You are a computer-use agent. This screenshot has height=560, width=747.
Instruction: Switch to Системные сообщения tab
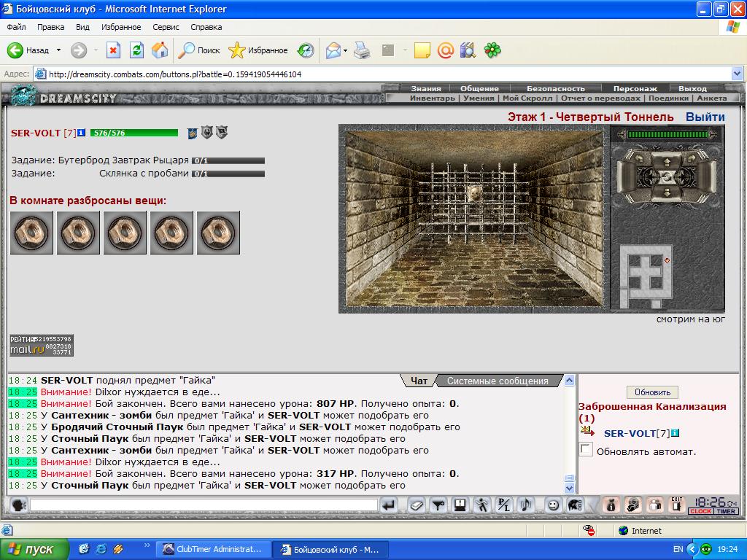(498, 381)
